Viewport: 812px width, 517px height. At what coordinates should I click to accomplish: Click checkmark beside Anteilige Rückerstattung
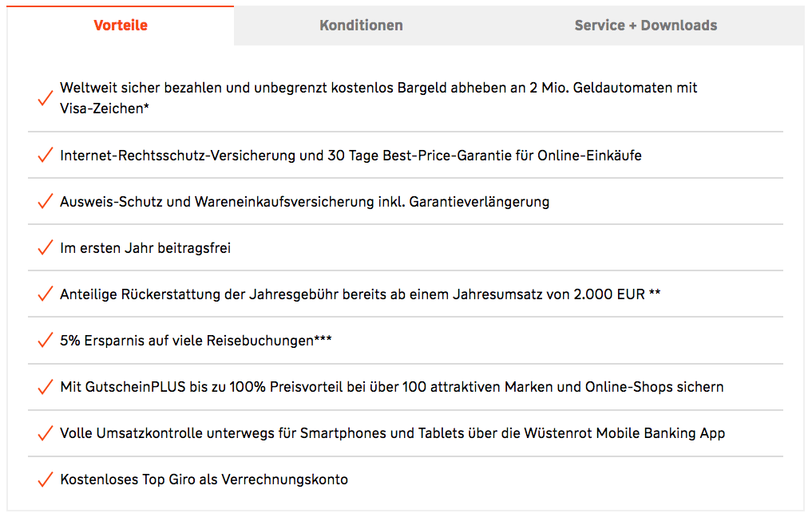click(45, 294)
